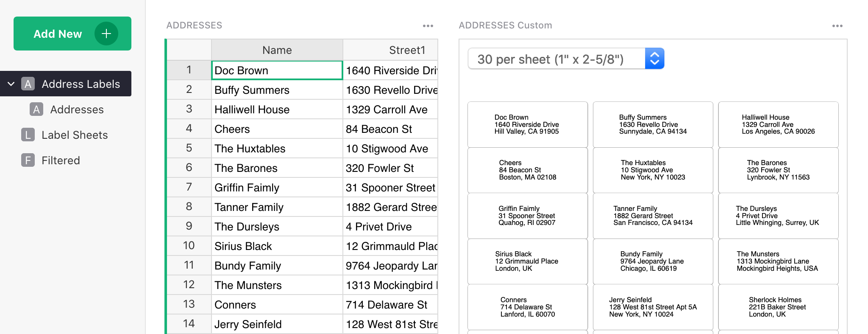This screenshot has height=334, width=868.
Task: Click the Add New button
Action: (x=72, y=34)
